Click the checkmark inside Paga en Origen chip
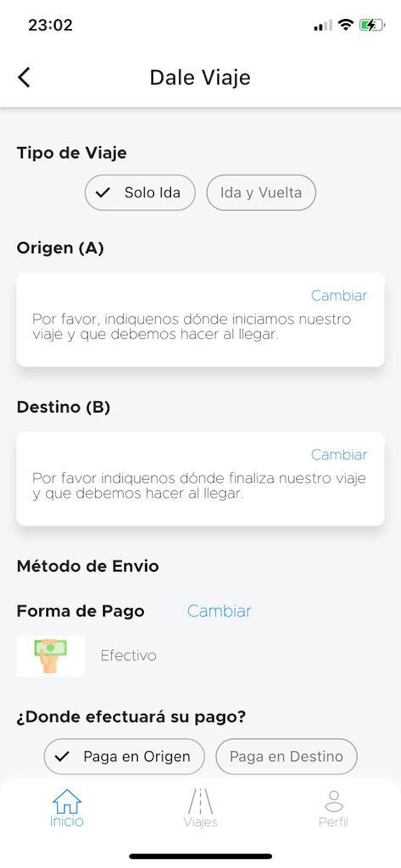 (64, 756)
